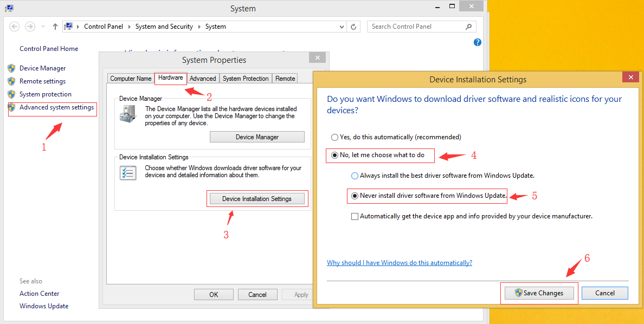644x324 pixels.
Task: Go up one level with the Up arrow
Action: (55, 27)
